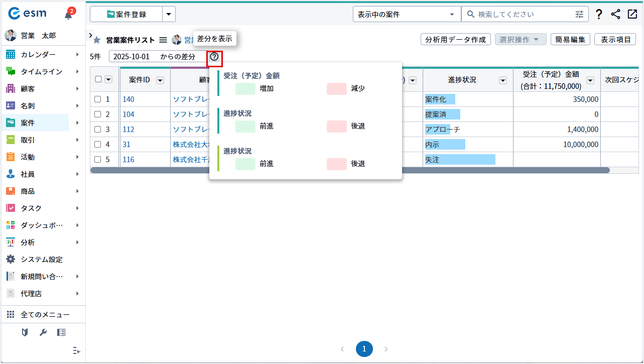Viewport: 644px width, 364px height.
Task: Click the share icon in top bar
Action: [615, 15]
